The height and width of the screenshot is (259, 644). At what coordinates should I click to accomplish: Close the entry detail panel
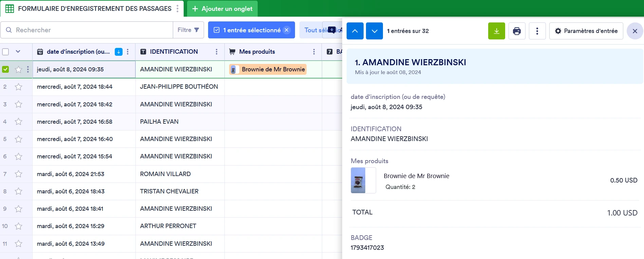(635, 31)
